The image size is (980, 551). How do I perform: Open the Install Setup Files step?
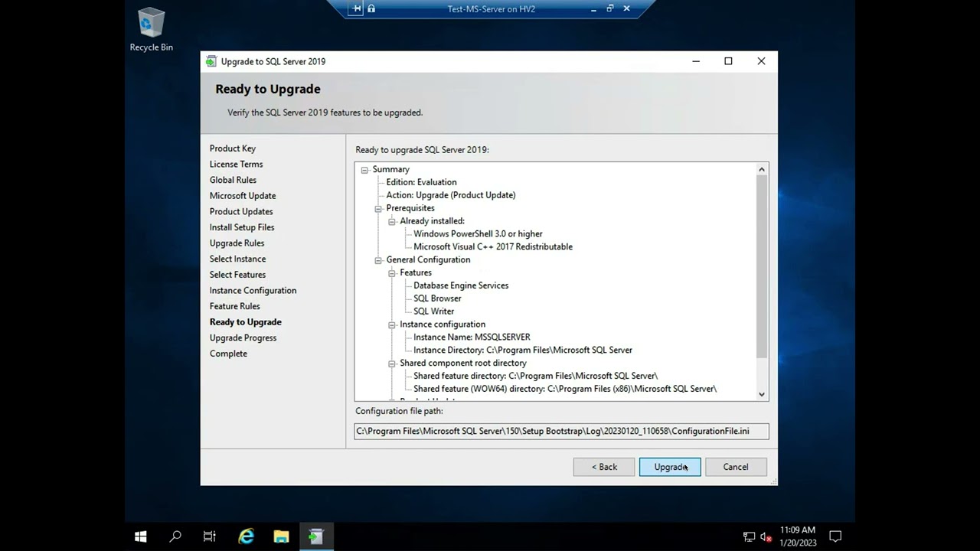pos(242,227)
